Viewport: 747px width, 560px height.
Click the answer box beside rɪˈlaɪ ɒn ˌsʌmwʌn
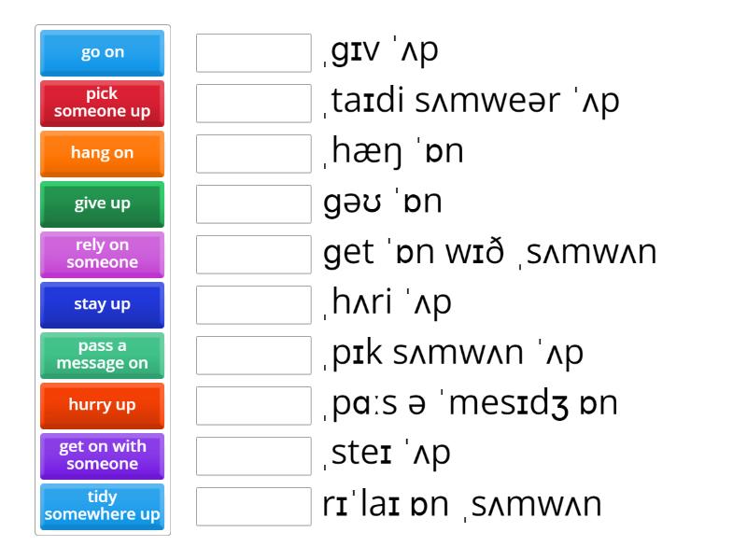pyautogui.click(x=253, y=504)
